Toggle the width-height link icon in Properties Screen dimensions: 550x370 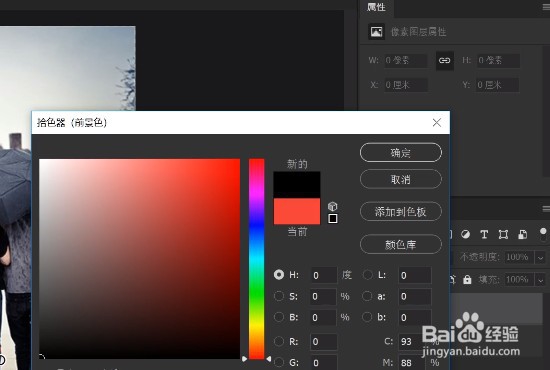pyautogui.click(x=444, y=60)
